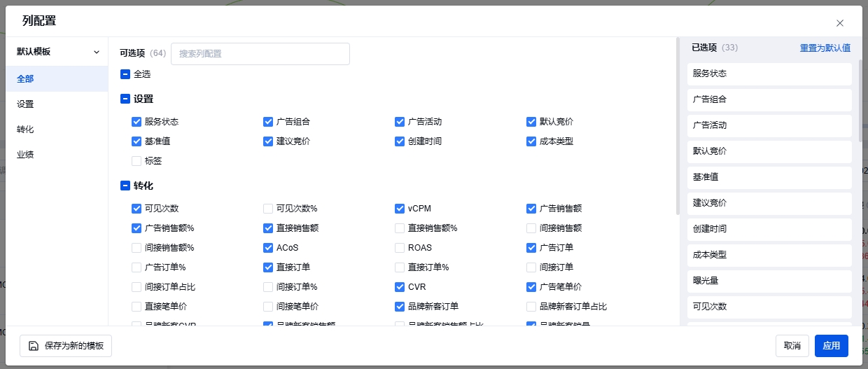This screenshot has height=369, width=868.
Task: Uncheck the 服务状态 checkbox
Action: click(x=136, y=122)
